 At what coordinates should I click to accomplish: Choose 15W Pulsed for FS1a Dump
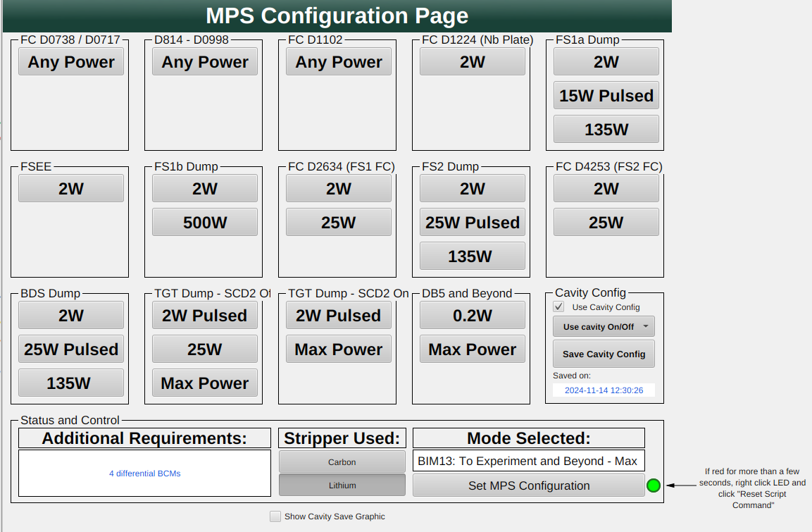tap(606, 96)
